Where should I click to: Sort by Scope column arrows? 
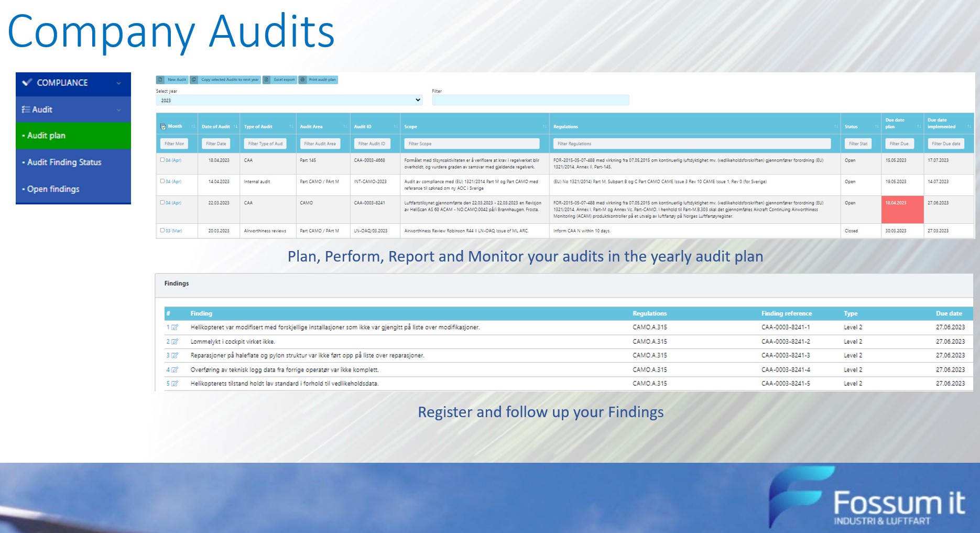pyautogui.click(x=545, y=126)
